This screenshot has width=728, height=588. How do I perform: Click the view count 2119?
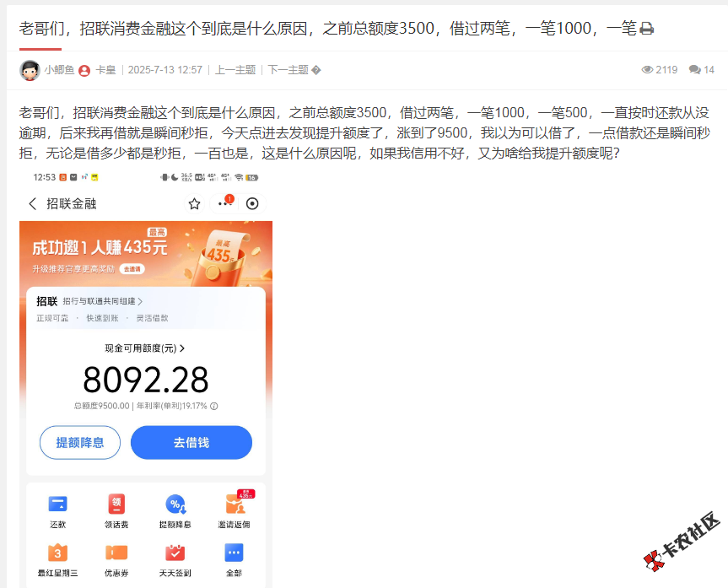coord(666,70)
